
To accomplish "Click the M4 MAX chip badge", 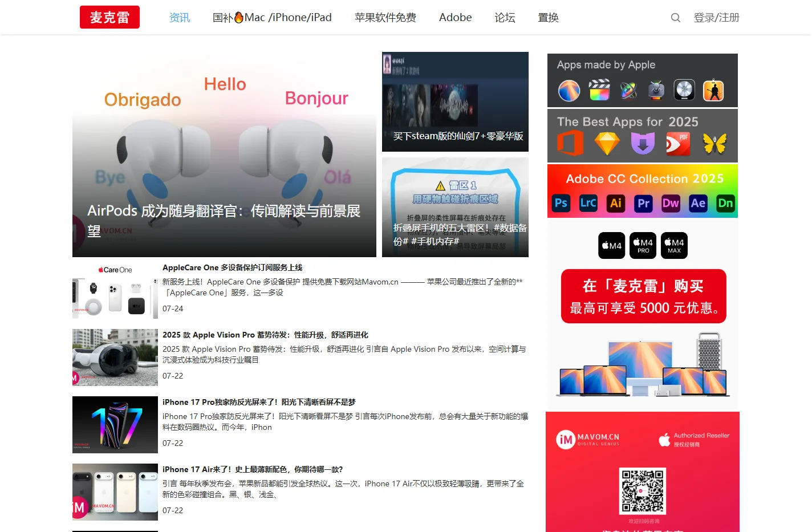I will [x=675, y=246].
